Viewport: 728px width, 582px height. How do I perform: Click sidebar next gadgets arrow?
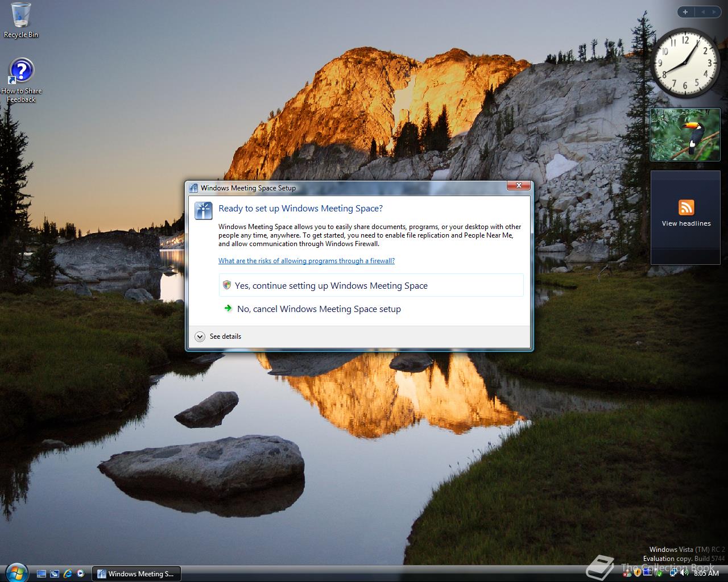[x=714, y=12]
